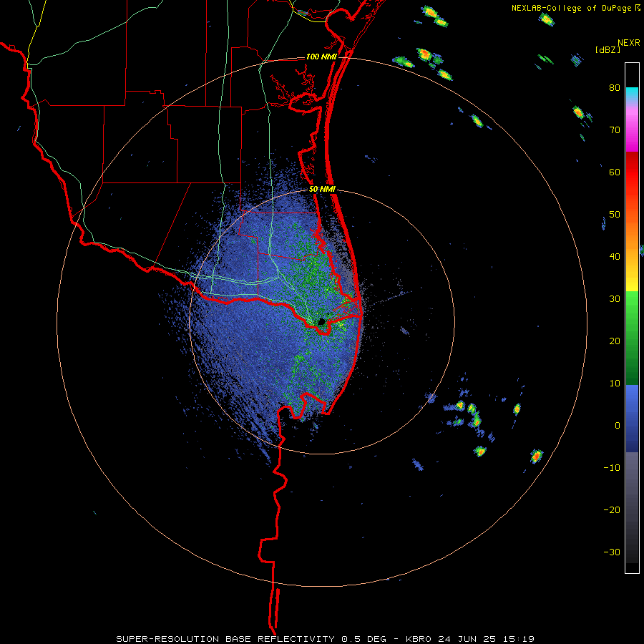Click the 10 value on the dBZ scale
644x644 pixels.
pos(615,384)
